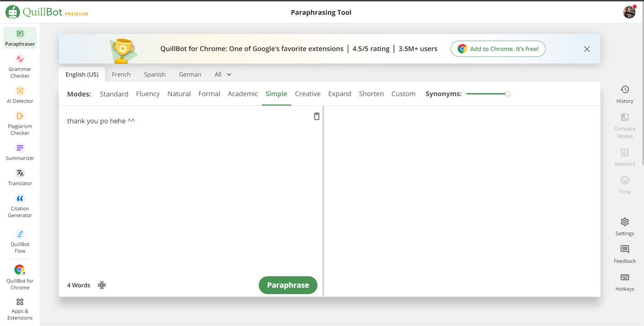Viewport: 644px width, 326px height.
Task: Click the 4.5/5 rating text
Action: click(371, 49)
